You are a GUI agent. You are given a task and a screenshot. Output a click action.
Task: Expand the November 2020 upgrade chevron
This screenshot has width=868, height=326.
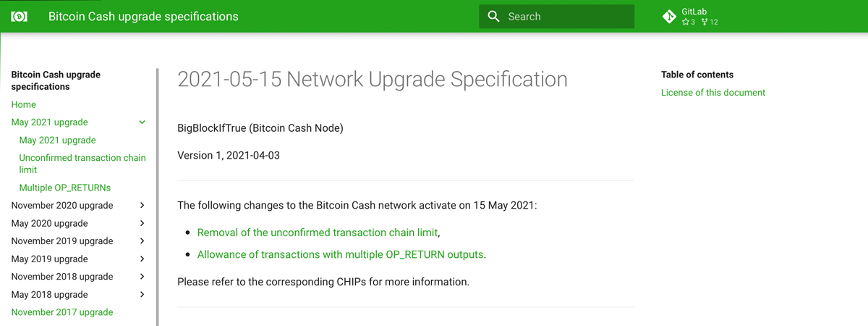142,206
